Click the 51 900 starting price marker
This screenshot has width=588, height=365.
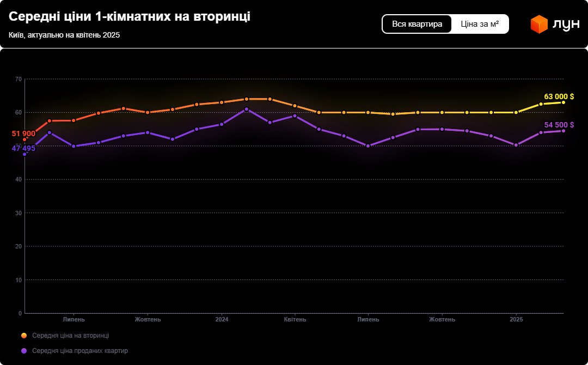(23, 132)
